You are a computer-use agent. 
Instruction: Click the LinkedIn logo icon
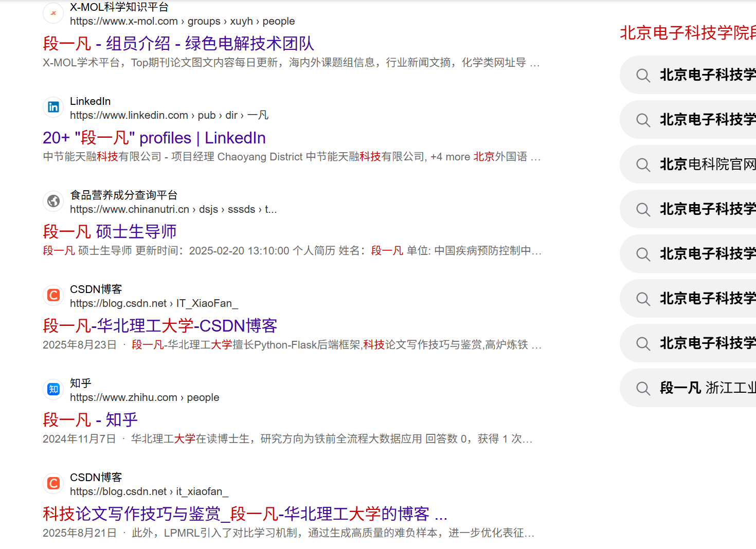(x=53, y=107)
